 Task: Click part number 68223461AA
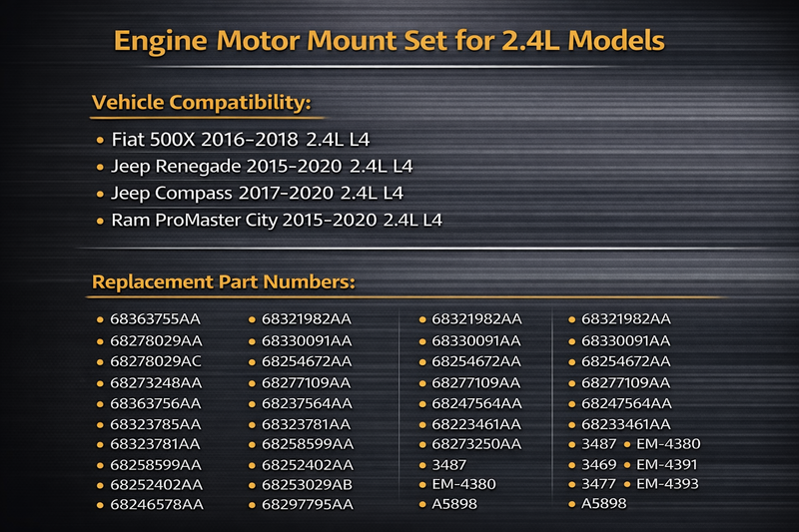476,424
